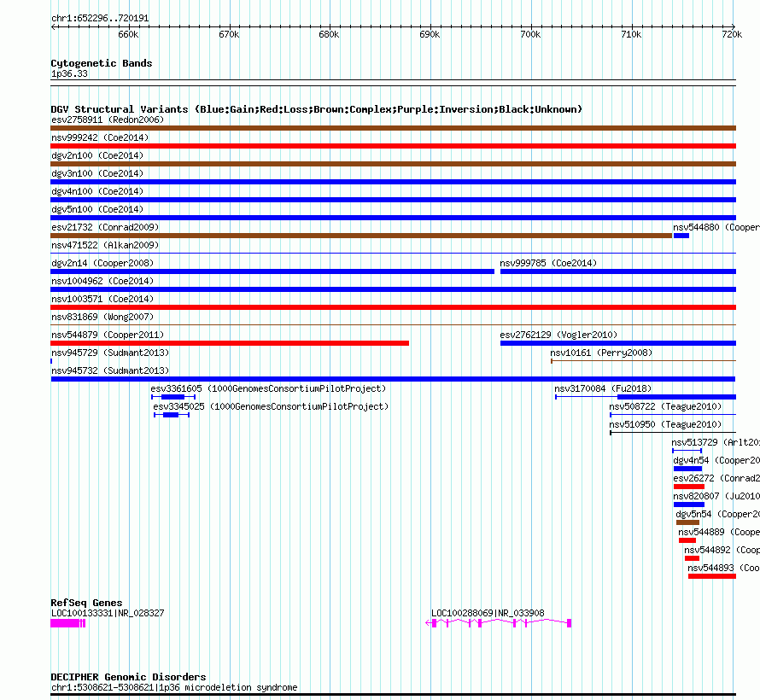Viewport: 760px width, 700px height.
Task: Select the blue esv2762129 gain bar
Action: coord(618,343)
